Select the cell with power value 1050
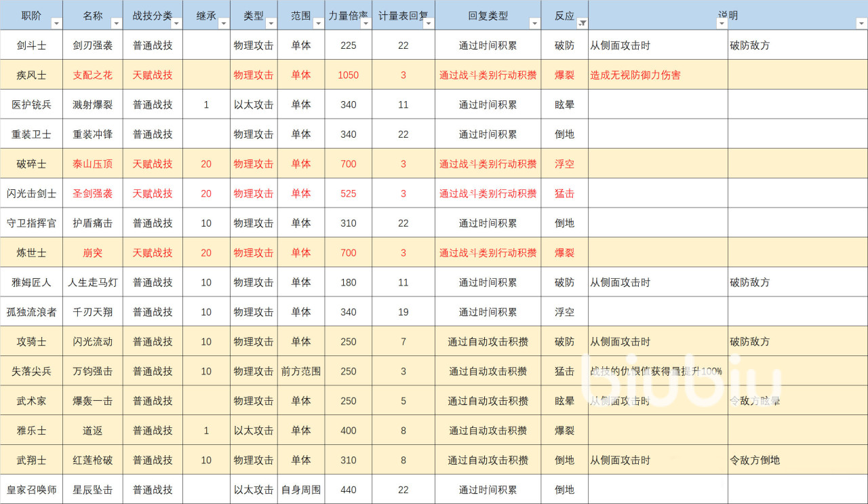 tap(348, 75)
